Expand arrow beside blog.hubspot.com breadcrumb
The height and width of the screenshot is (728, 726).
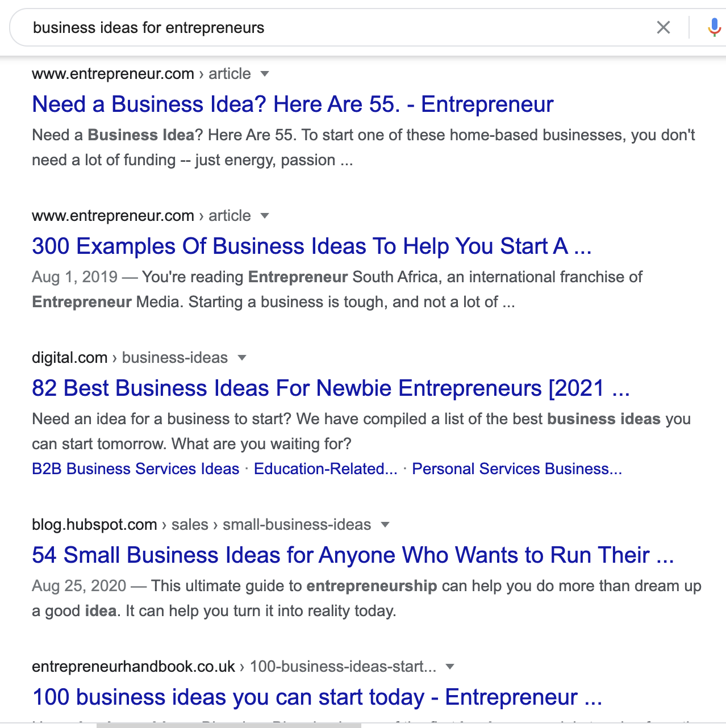point(385,525)
